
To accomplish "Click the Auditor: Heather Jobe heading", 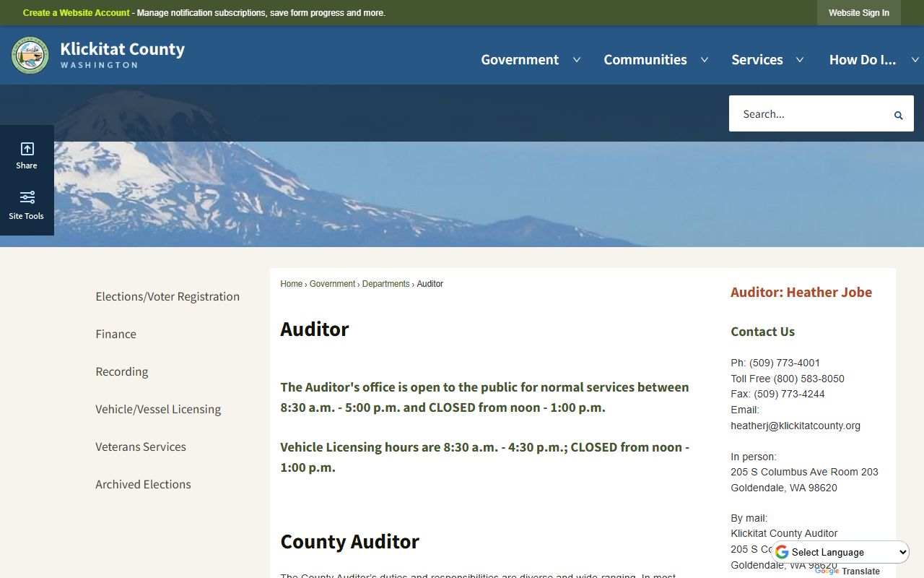I will pyautogui.click(x=801, y=292).
